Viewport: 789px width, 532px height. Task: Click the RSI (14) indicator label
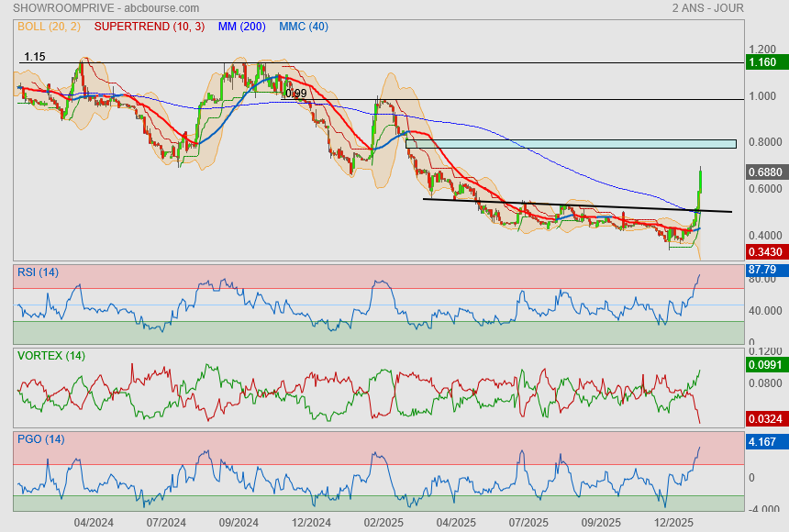pyautogui.click(x=39, y=272)
